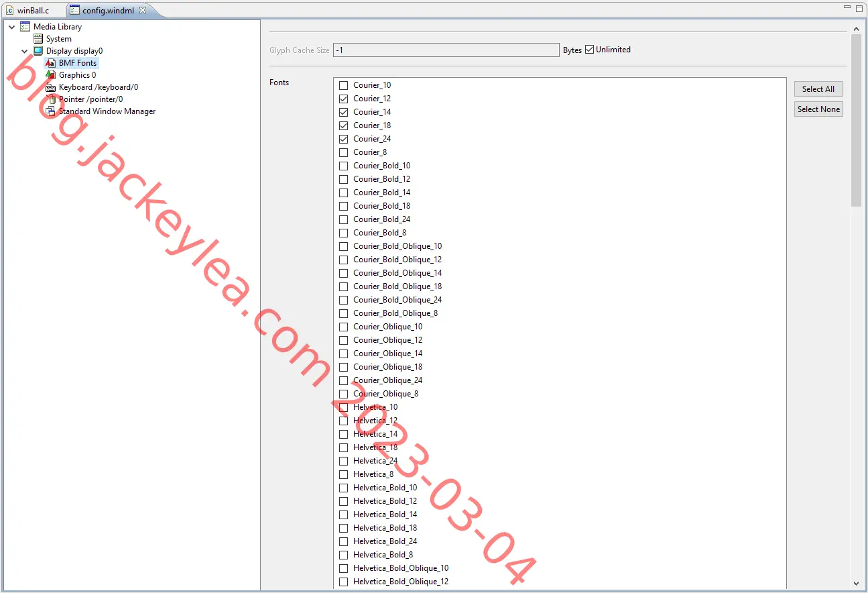The height and width of the screenshot is (593, 868).
Task: Click the vertical scrollbar thumb
Action: tap(856, 121)
